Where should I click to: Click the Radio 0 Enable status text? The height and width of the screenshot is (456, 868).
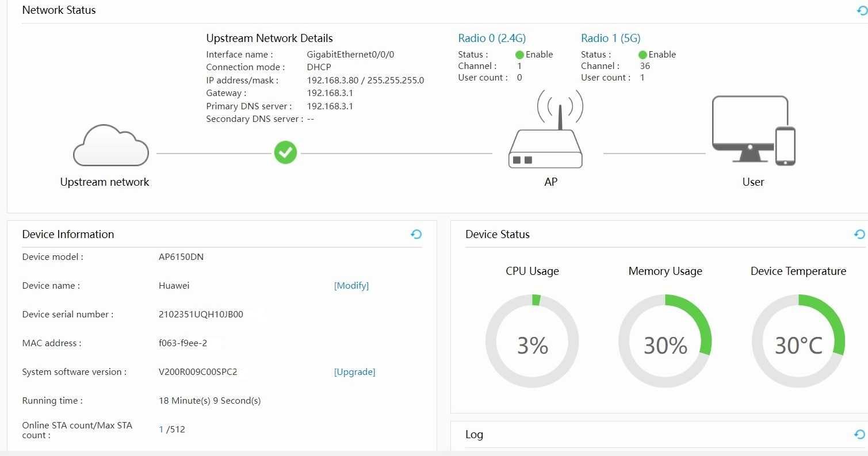(x=539, y=55)
